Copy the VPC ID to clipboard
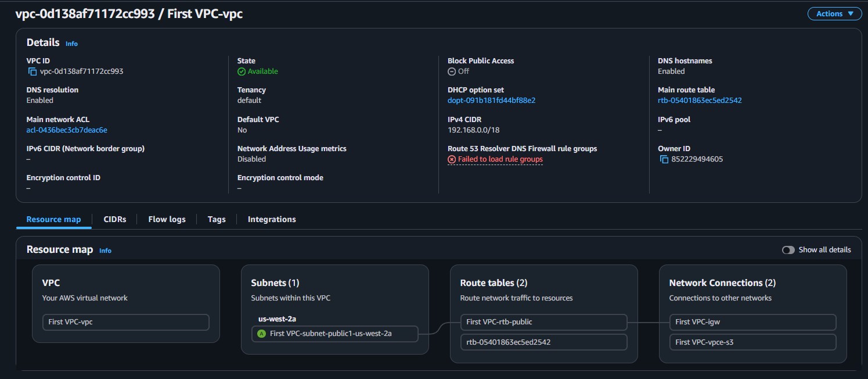Screen dimensions: 868x379 click(32, 71)
